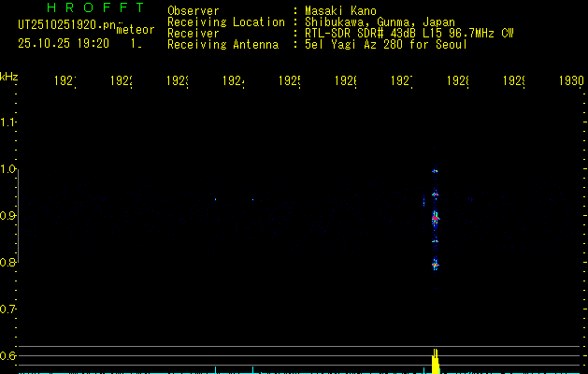Screen dimensions: 588x374
Task: Select the receiver text RTL-SDR SDR# 43dB L15 96.7MHz CW
Action: 409,33
